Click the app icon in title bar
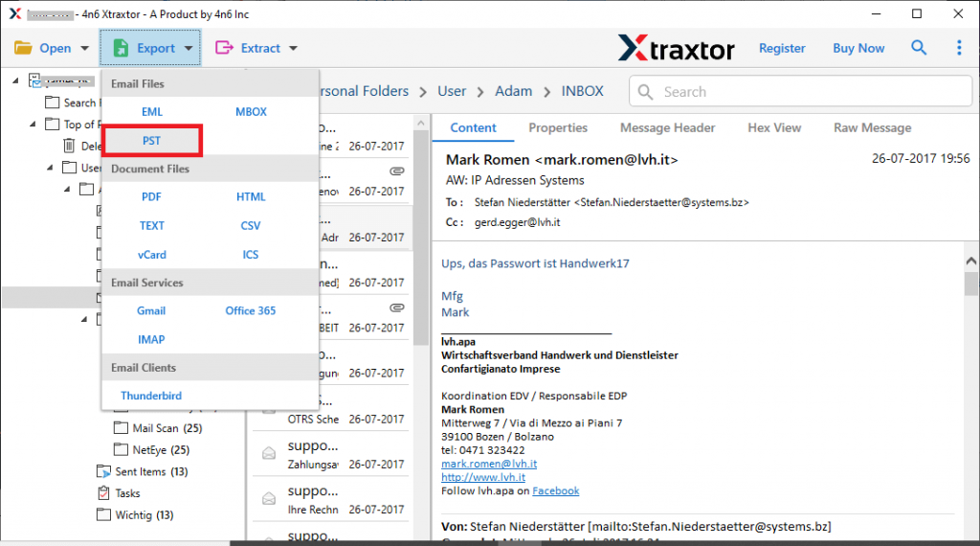The height and width of the screenshot is (546, 980). tap(15, 13)
